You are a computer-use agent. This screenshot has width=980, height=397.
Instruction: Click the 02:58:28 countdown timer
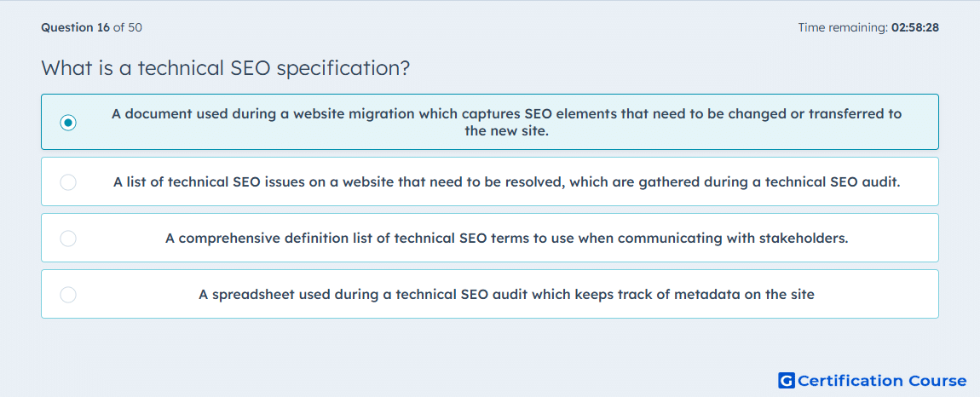point(915,27)
